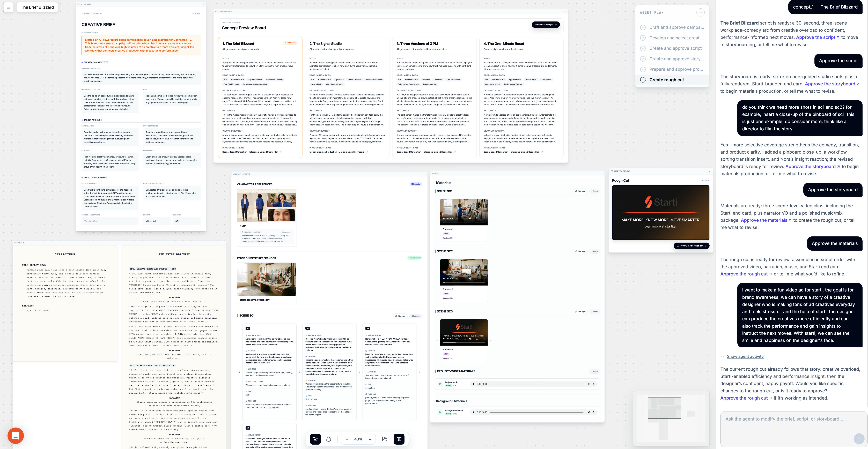This screenshot has width=868, height=449.
Task: Open the Rough Cut panel header options icon
Action: 709,171
